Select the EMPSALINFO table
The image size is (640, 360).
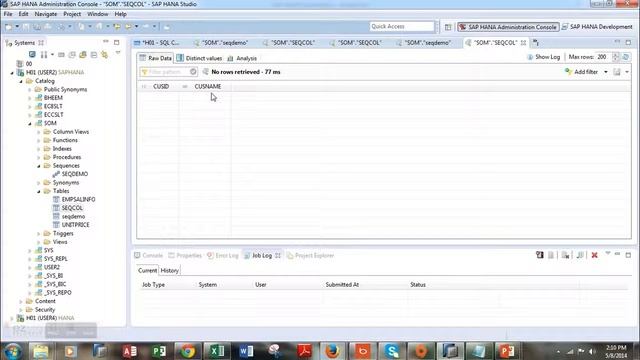[x=78, y=199]
